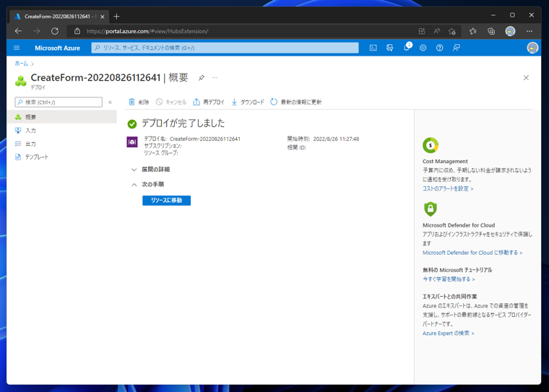The image size is (549, 392).
Task: Open the portal settings gear
Action: click(x=423, y=48)
